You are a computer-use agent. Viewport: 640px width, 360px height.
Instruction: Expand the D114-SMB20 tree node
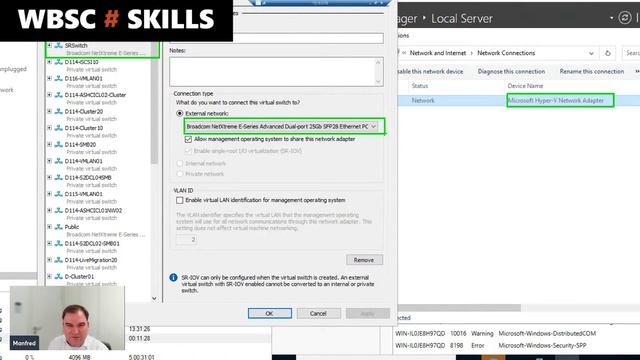coord(49,144)
